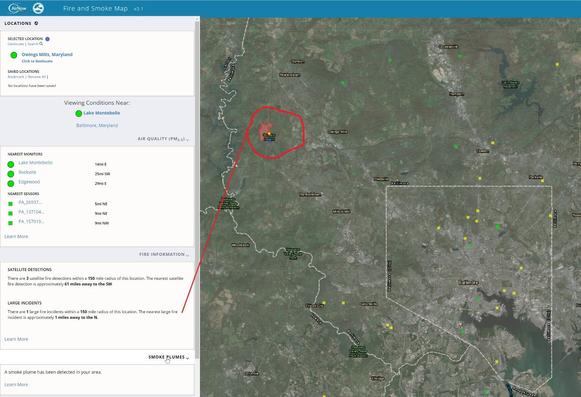The image size is (581, 397).
Task: Click Remove All under Saved Locations
Action: pos(37,77)
